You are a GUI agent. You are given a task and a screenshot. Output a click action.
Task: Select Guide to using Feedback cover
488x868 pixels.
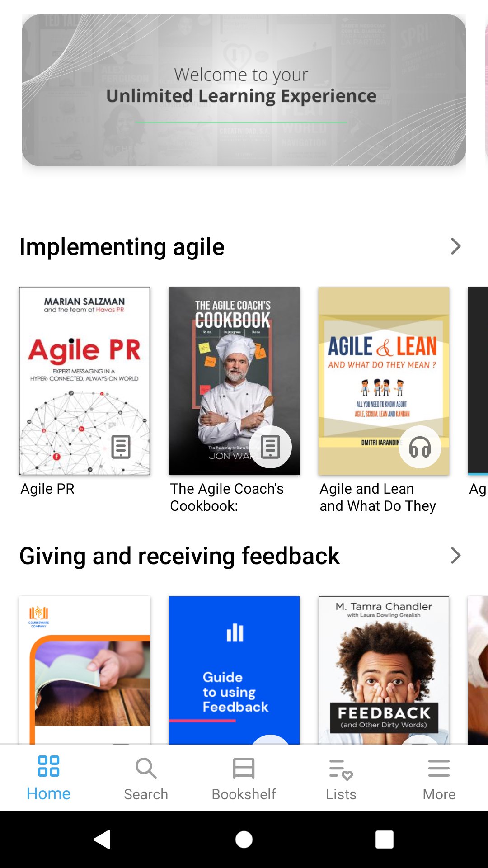[234, 670]
